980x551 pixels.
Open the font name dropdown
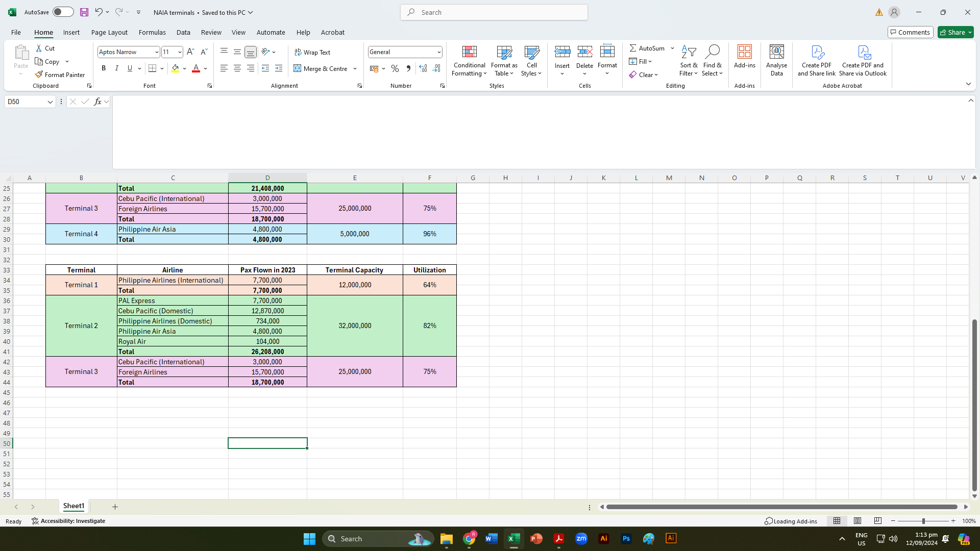pyautogui.click(x=157, y=52)
